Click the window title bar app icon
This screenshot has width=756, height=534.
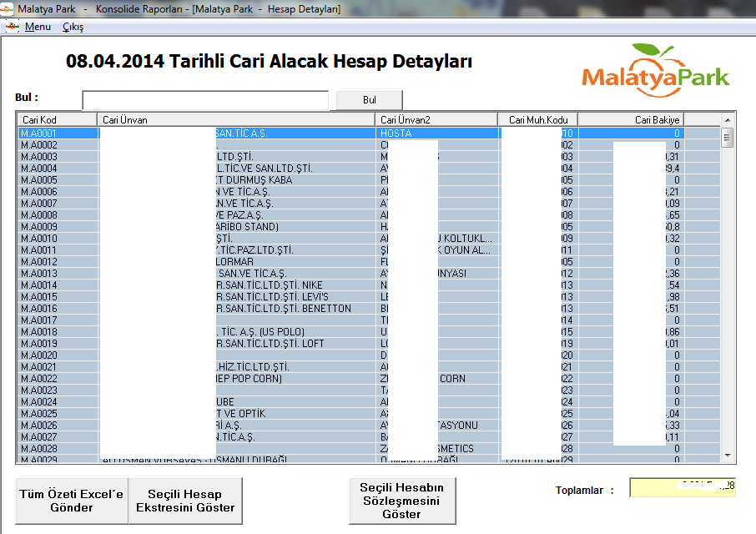(x=7, y=8)
